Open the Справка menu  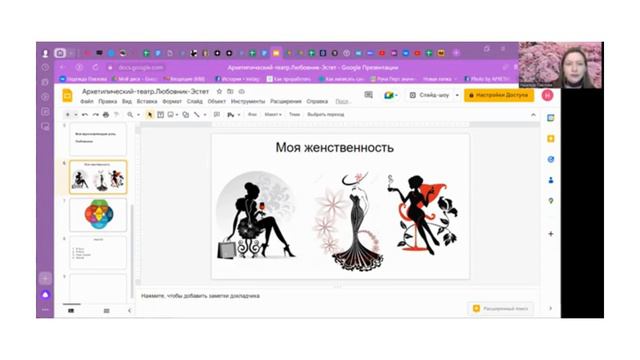coord(317,101)
